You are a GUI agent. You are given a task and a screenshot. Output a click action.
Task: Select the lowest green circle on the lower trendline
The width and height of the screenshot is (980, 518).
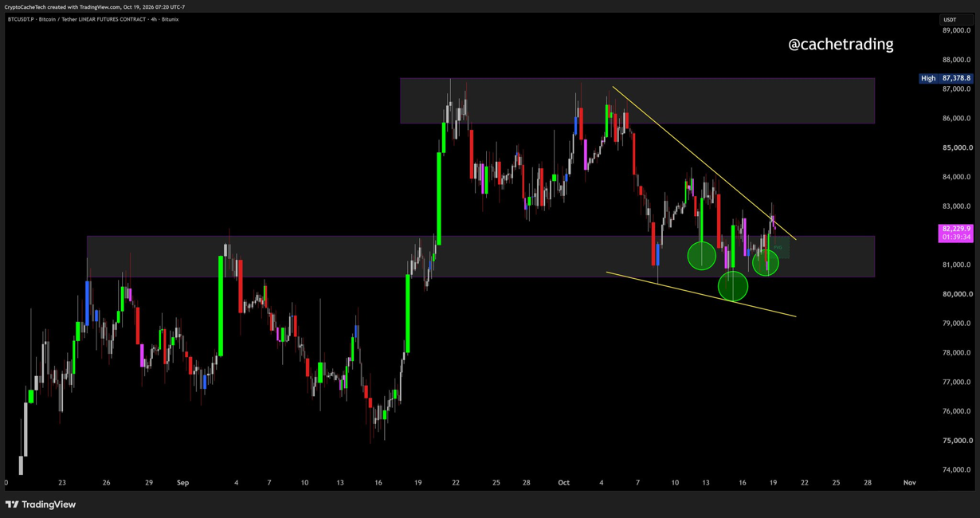point(733,286)
